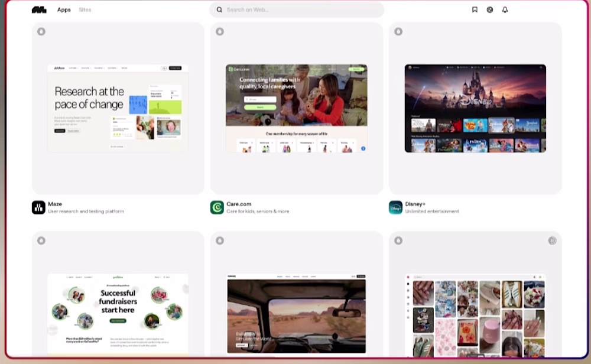
Task: Open notifications with the bell icon
Action: (505, 10)
